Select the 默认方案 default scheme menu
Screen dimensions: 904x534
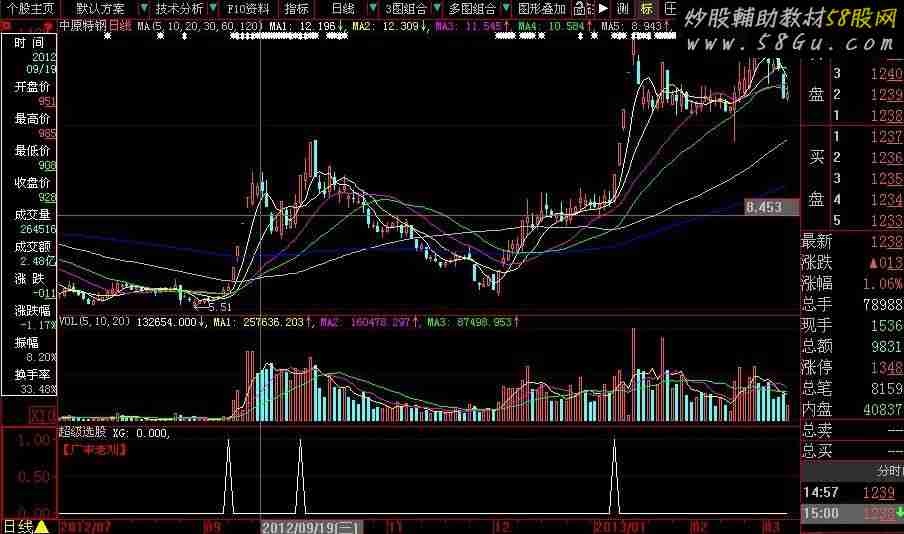pyautogui.click(x=100, y=9)
